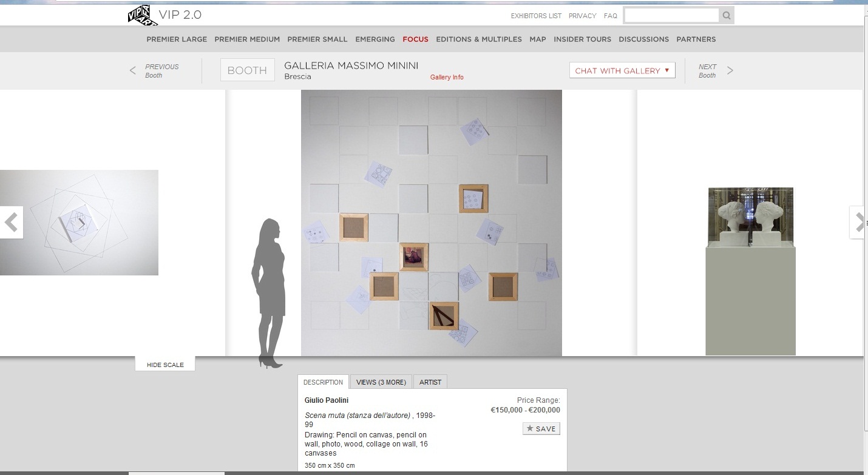
Task: Switch to the Artist tab
Action: click(x=430, y=382)
